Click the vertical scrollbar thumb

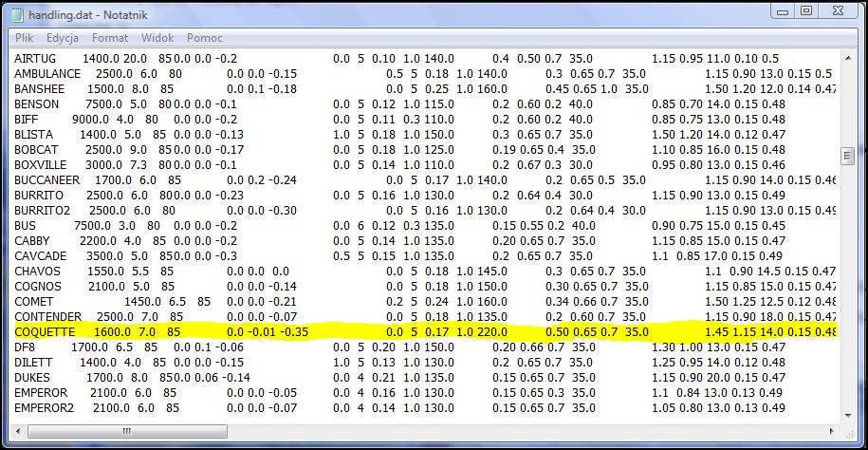tap(847, 156)
